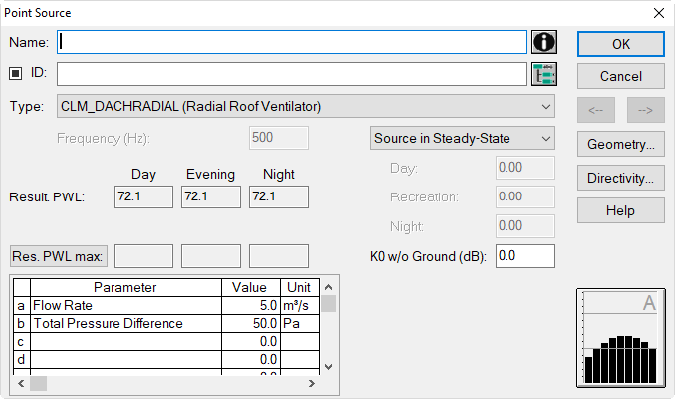Click the table scroll down arrow
This screenshot has width=675, height=399.
[x=328, y=367]
